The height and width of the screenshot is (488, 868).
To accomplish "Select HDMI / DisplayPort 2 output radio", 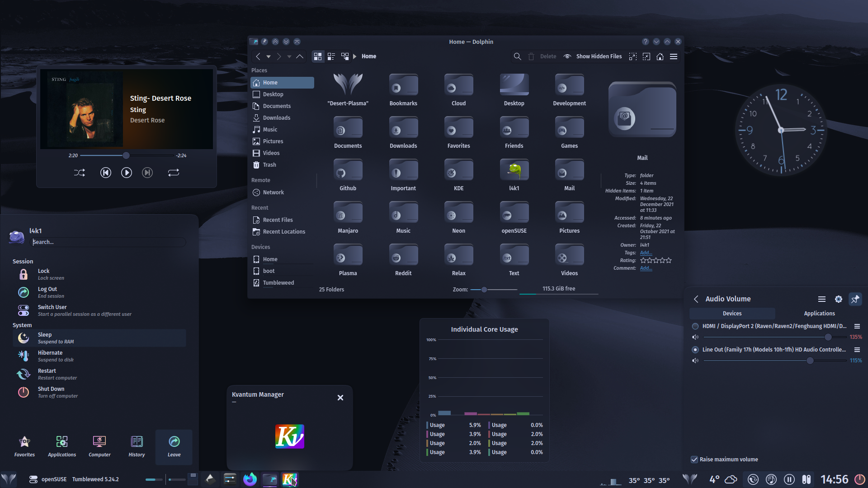I will 695,326.
